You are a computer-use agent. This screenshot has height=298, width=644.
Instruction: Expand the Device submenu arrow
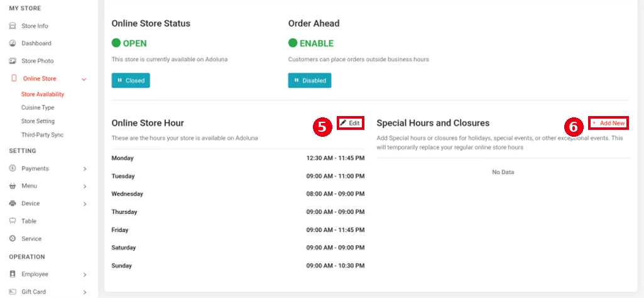tap(85, 204)
